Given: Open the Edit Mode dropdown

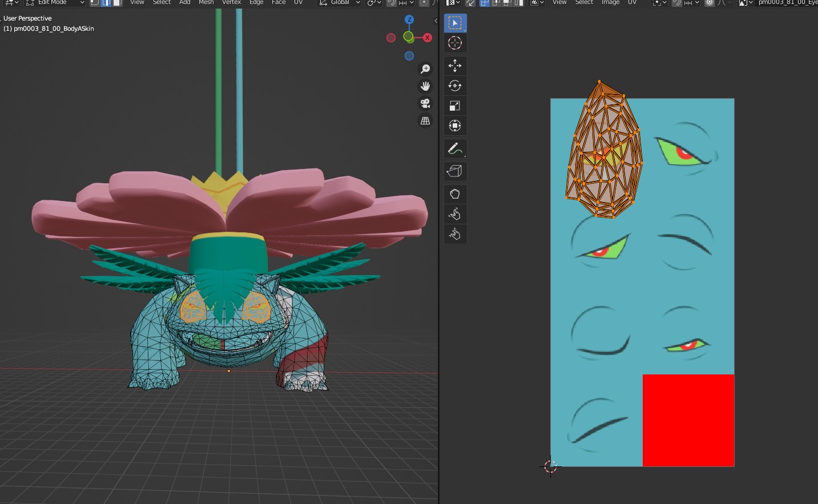Looking at the screenshot, I should pyautogui.click(x=55, y=2).
